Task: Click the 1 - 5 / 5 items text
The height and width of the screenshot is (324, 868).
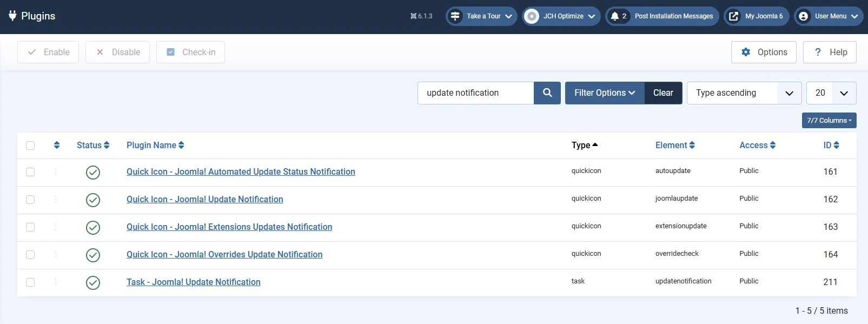Action: [821, 310]
